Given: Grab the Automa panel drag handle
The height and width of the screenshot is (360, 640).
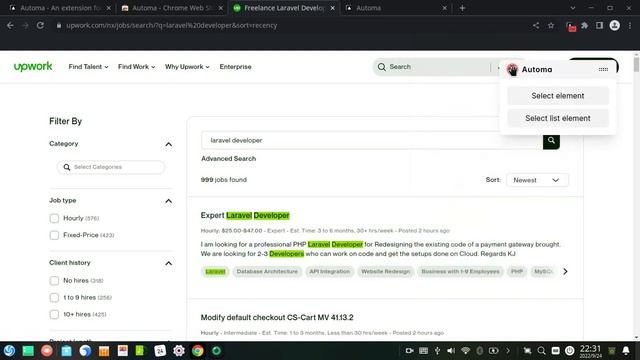Looking at the screenshot, I should click(x=603, y=69).
